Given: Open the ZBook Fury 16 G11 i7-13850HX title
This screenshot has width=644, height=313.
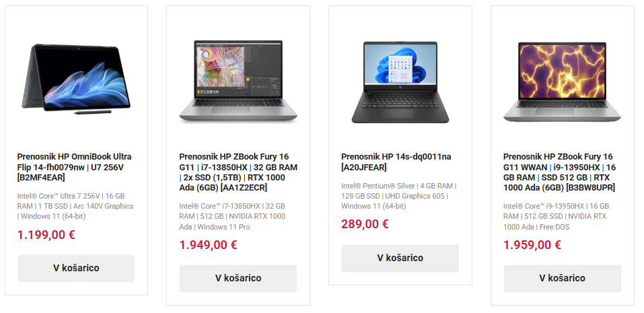Looking at the screenshot, I should [238, 172].
